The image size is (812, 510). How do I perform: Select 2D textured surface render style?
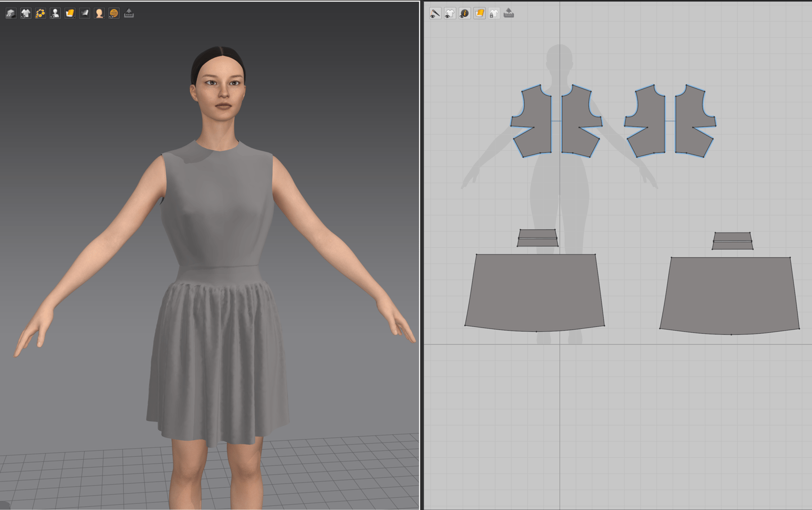479,13
